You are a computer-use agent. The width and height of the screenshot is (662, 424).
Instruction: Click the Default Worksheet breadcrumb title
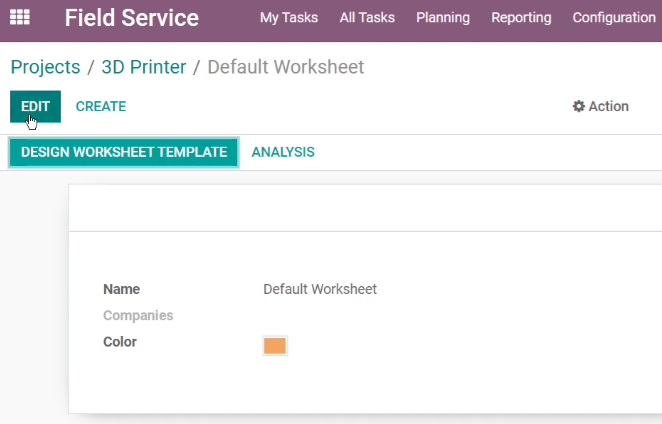(x=286, y=67)
